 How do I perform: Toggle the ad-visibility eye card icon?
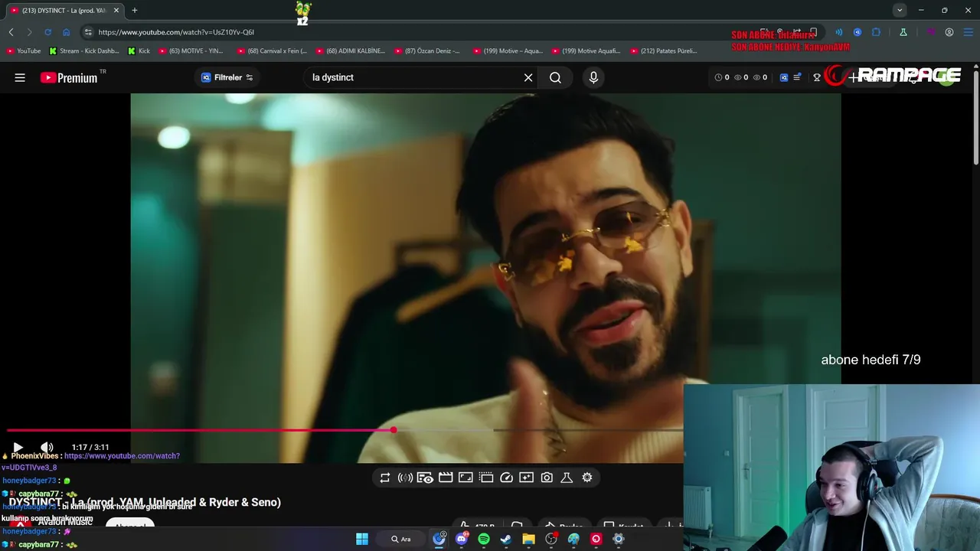[x=425, y=478]
